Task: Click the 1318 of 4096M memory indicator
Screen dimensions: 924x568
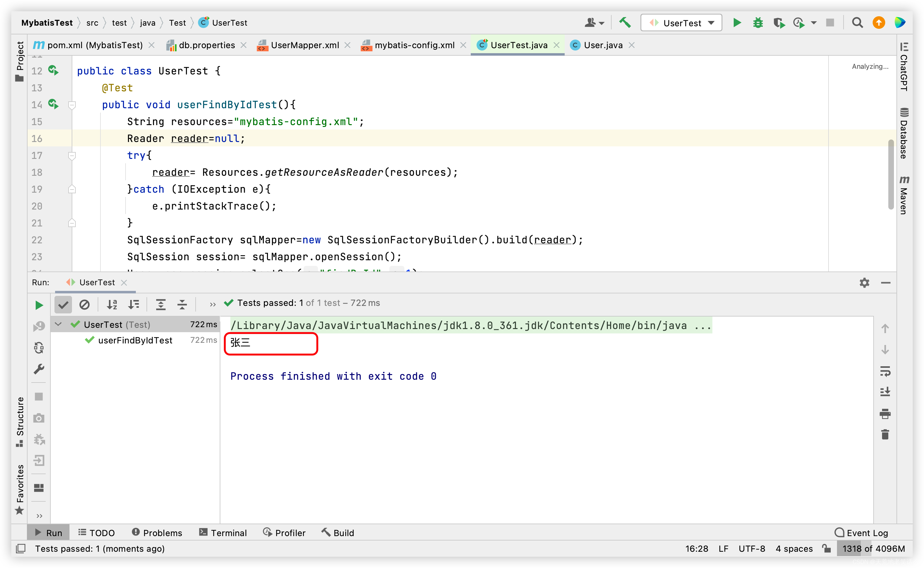Action: tap(872, 549)
